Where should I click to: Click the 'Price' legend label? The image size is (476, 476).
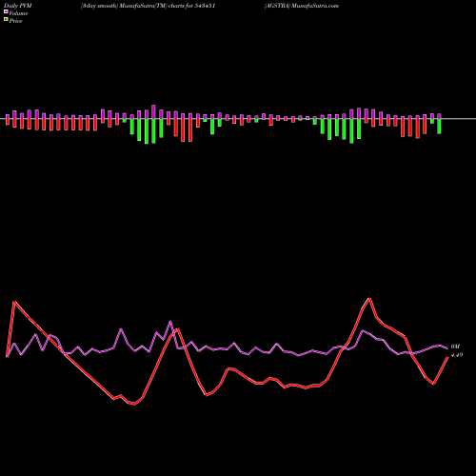15,21
